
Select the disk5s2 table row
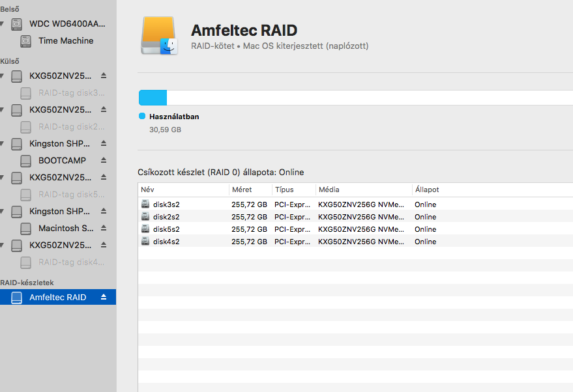[x=355, y=229]
